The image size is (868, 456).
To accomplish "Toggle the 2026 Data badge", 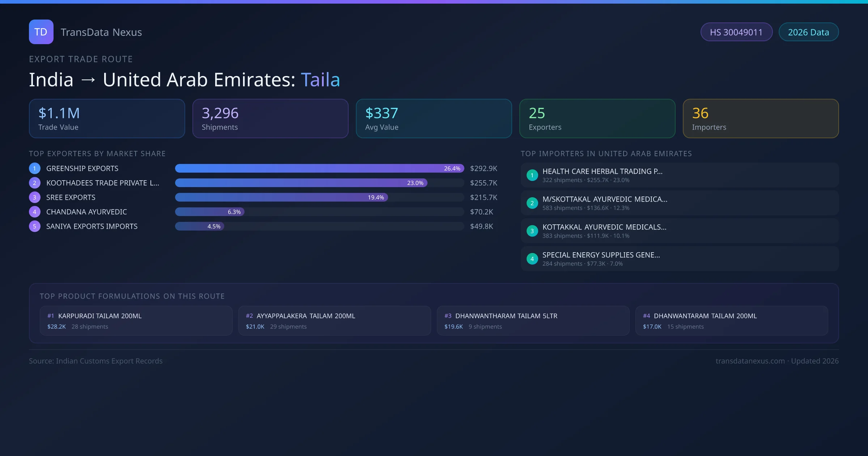I will (x=809, y=32).
